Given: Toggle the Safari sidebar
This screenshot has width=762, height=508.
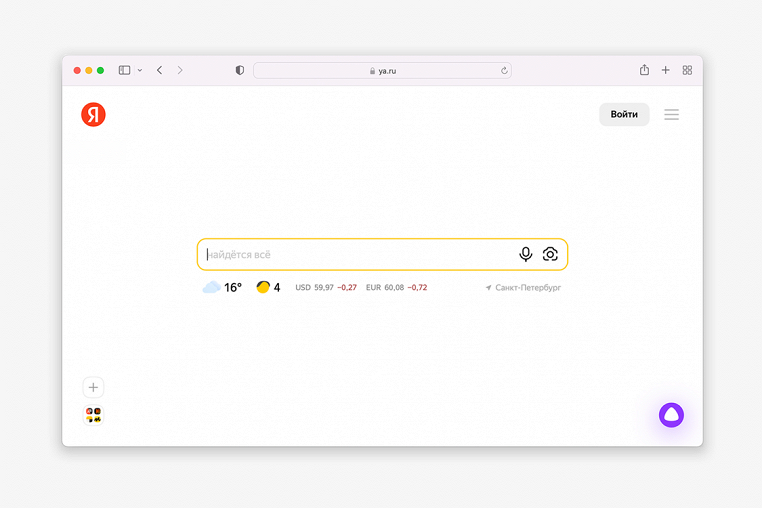Looking at the screenshot, I should point(124,71).
